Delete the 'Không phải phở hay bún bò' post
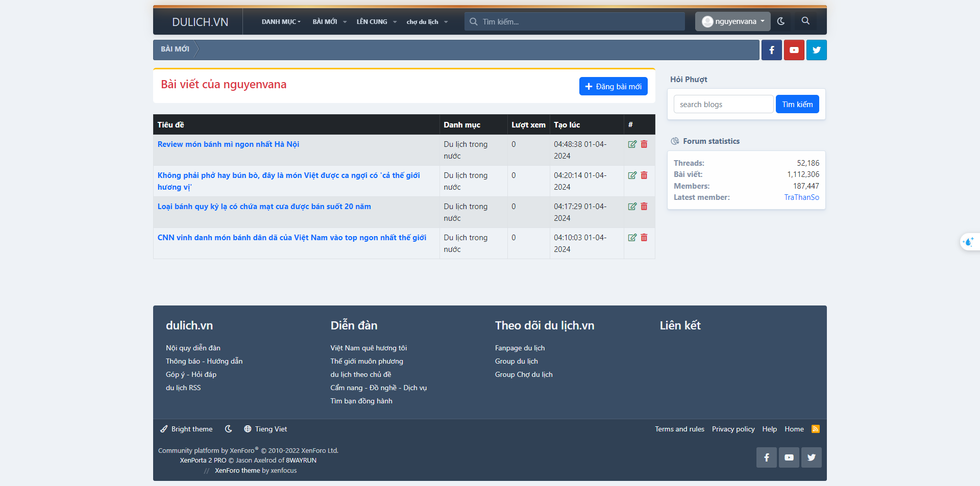980x486 pixels. 644,175
